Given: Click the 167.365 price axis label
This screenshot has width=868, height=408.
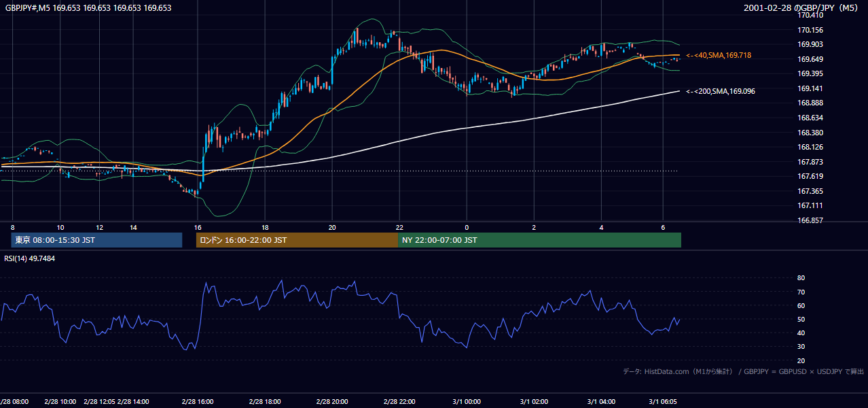Looking at the screenshot, I should (809, 191).
